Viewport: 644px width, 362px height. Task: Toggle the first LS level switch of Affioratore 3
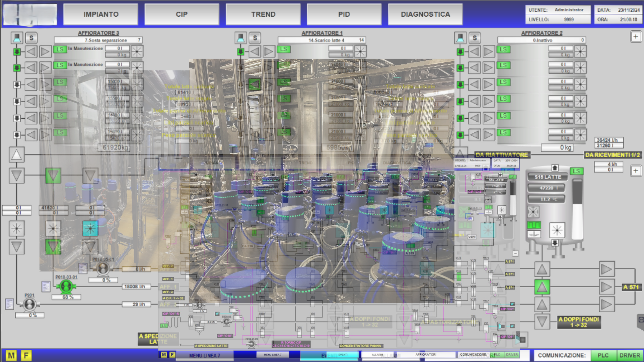click(x=60, y=49)
